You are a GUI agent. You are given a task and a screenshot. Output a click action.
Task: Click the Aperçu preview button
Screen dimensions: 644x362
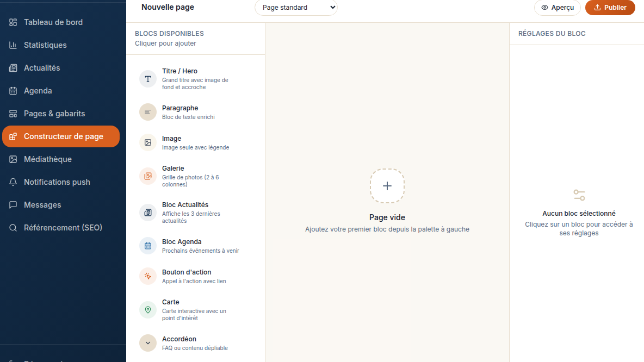[558, 8]
